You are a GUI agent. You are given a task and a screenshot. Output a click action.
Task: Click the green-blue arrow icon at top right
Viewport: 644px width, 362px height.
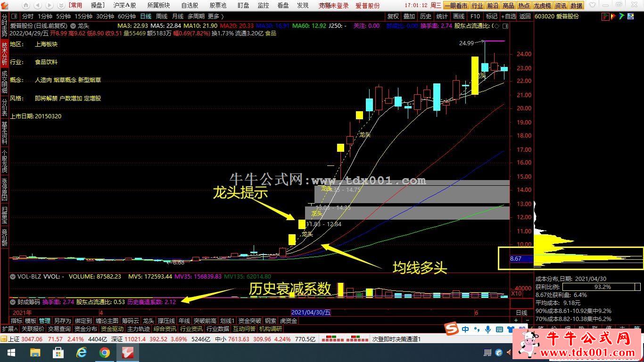pyautogui.click(x=622, y=16)
